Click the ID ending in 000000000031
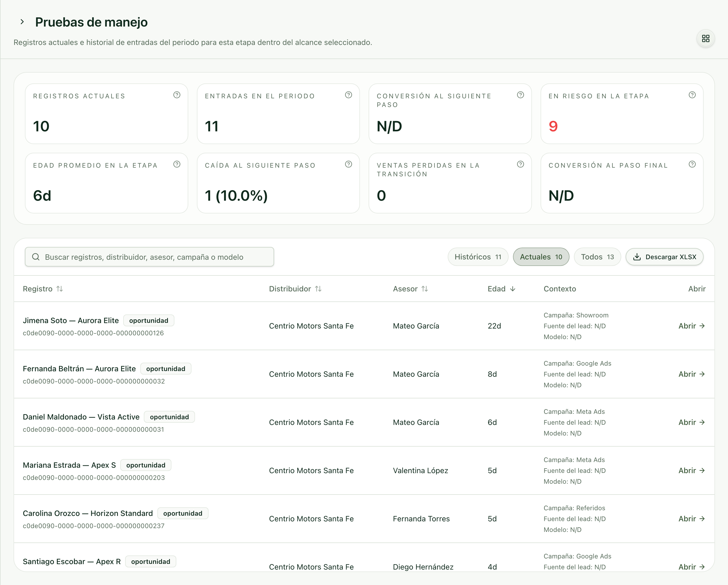The height and width of the screenshot is (585, 728). (x=93, y=430)
